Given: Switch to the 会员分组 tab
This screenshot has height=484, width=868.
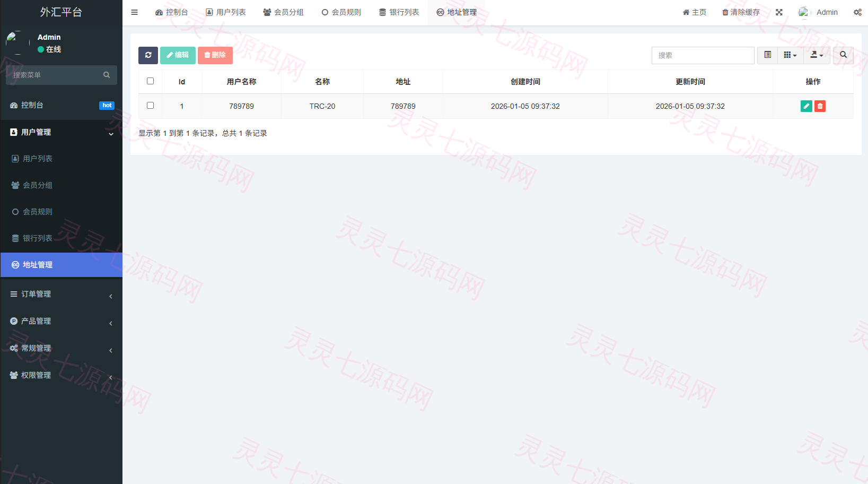Looking at the screenshot, I should 283,12.
